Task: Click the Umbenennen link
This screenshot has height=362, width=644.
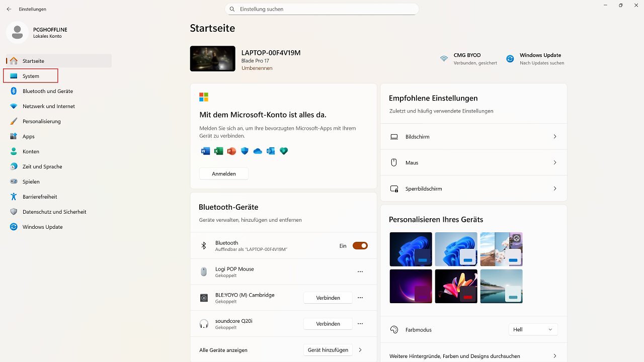Action: point(257,68)
